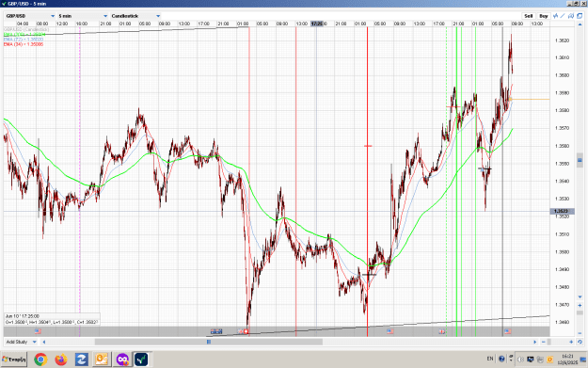
Task: Click the price axis scroll down arrow
Action: [x=580, y=296]
